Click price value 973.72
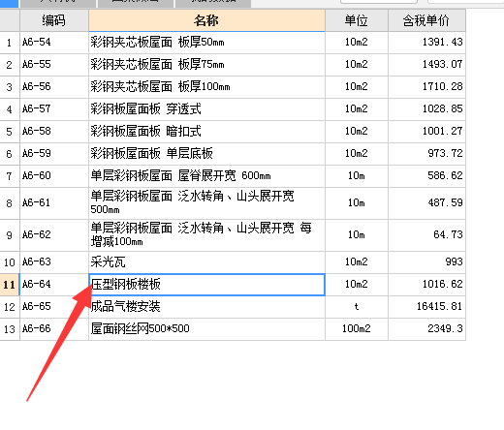 (x=445, y=154)
